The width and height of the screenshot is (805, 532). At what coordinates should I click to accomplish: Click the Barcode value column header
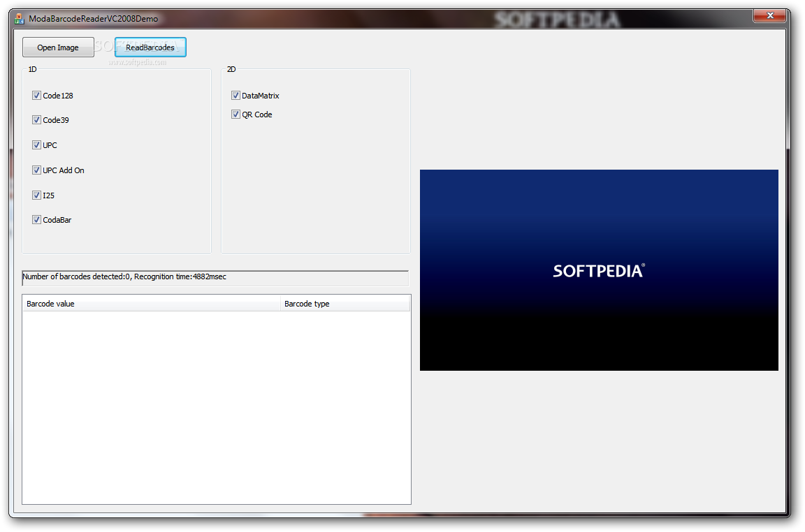[x=152, y=304]
